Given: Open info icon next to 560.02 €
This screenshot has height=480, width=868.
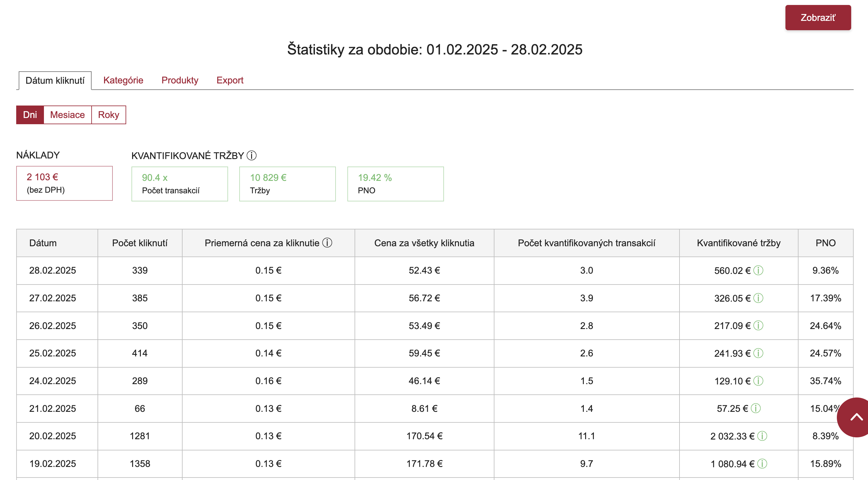Looking at the screenshot, I should click(x=758, y=270).
